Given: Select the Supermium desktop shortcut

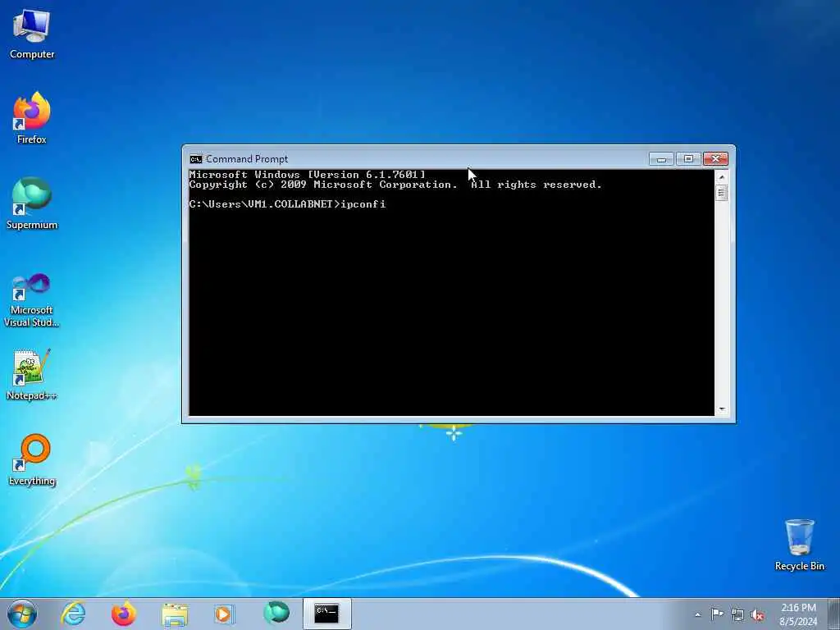Looking at the screenshot, I should pos(32,203).
